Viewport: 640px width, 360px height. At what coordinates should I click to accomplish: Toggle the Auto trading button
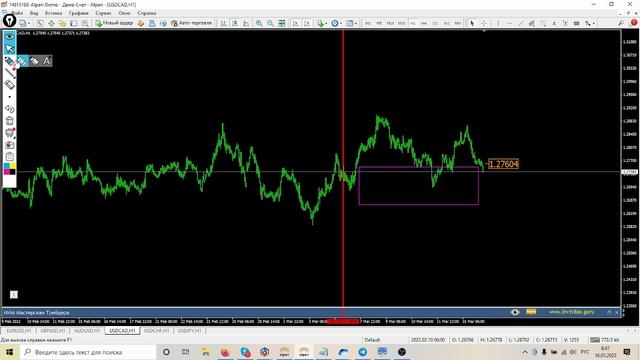point(191,23)
